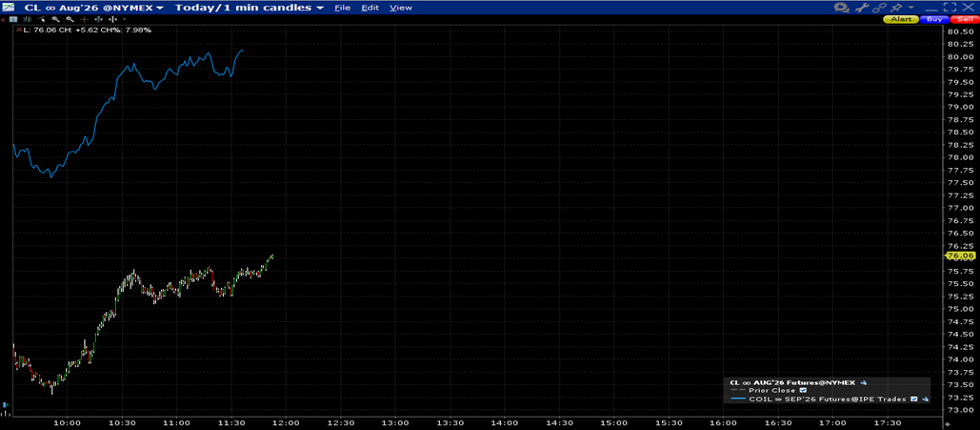Click the 17:30 time axis label
This screenshot has width=980, height=430.
click(887, 422)
